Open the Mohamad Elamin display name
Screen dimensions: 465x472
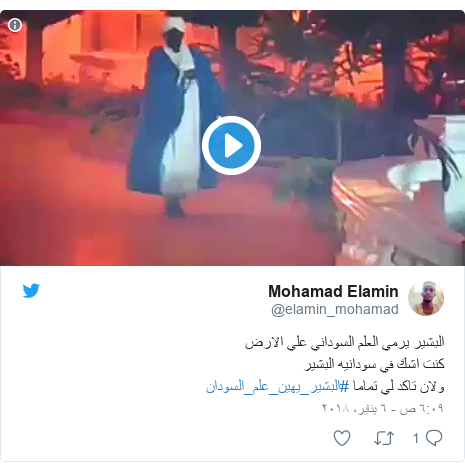click(x=333, y=291)
